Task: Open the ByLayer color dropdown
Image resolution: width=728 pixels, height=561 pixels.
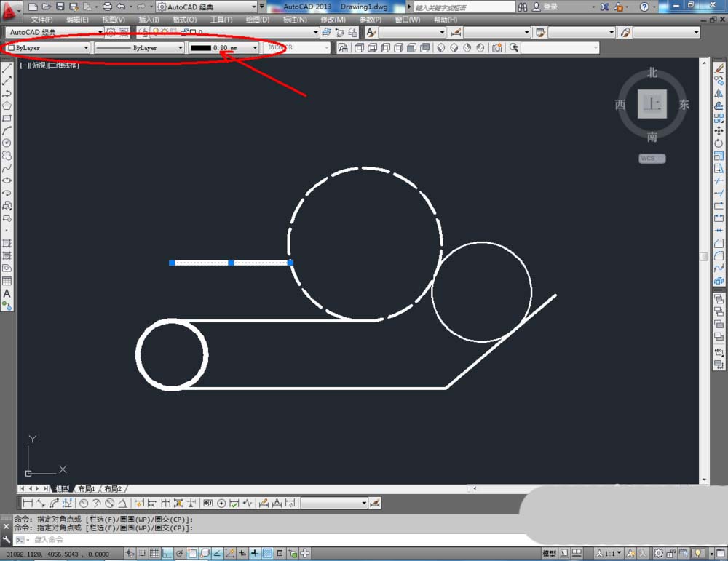Action: [86, 48]
